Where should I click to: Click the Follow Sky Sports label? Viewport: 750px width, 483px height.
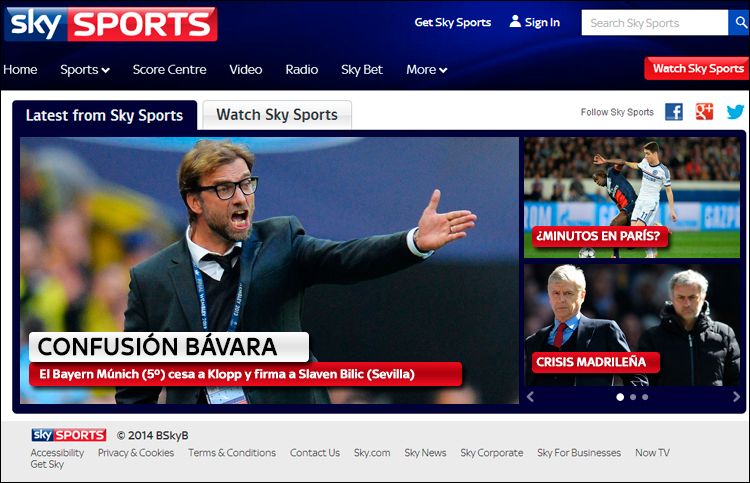point(617,112)
